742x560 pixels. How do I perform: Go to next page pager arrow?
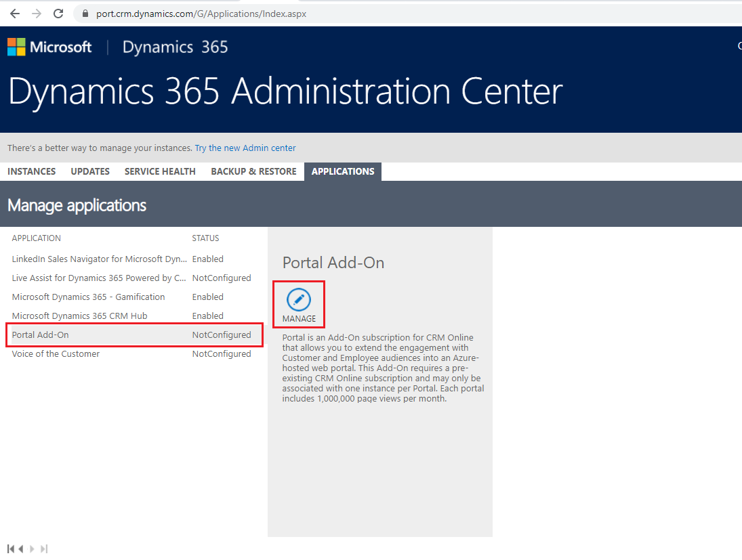point(32,548)
